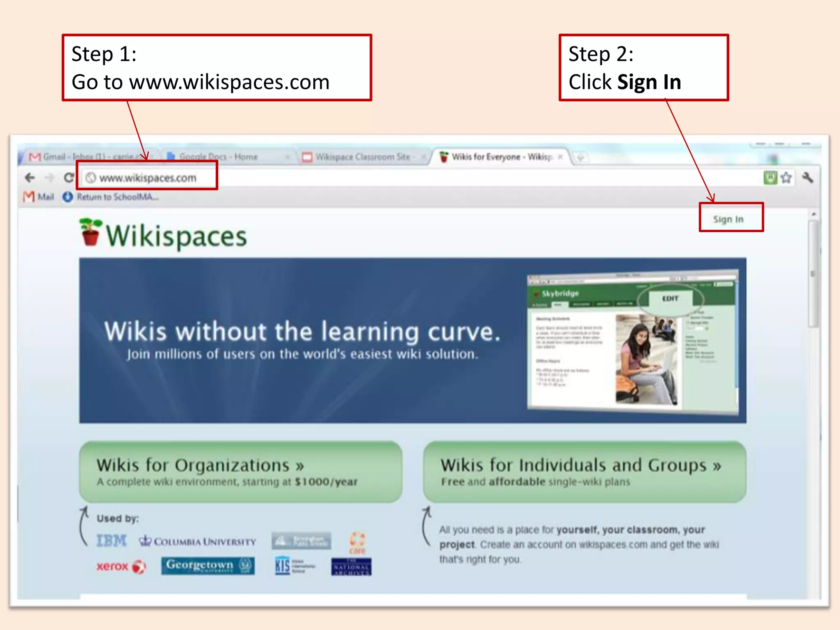Click the Wikispaces plant pot logo

coord(90,233)
